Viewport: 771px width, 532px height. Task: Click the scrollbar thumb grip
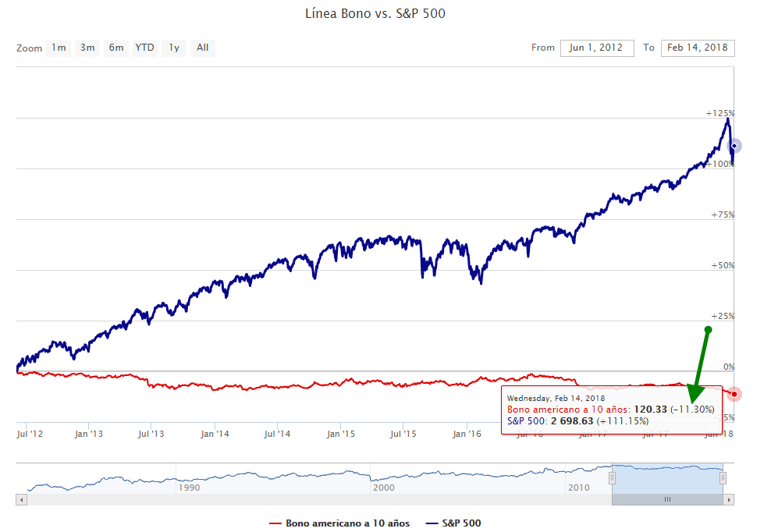[667, 499]
